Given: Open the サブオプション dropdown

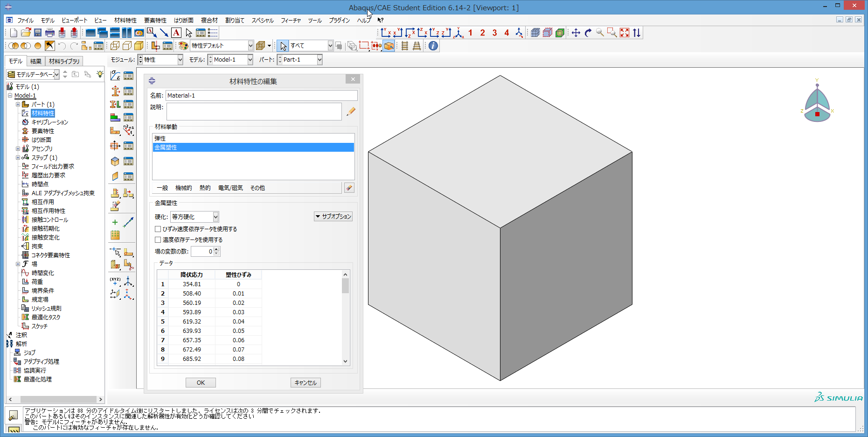Looking at the screenshot, I should pyautogui.click(x=333, y=217).
